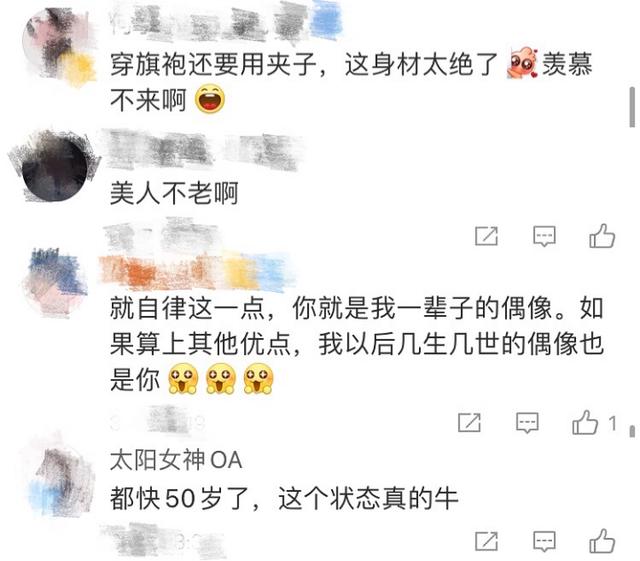Click blurred username above 穿旗袍 comment
The width and height of the screenshot is (640, 561).
(x=224, y=20)
